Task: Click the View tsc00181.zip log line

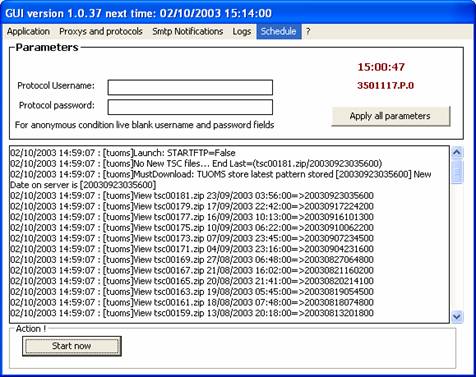Action: click(192, 195)
